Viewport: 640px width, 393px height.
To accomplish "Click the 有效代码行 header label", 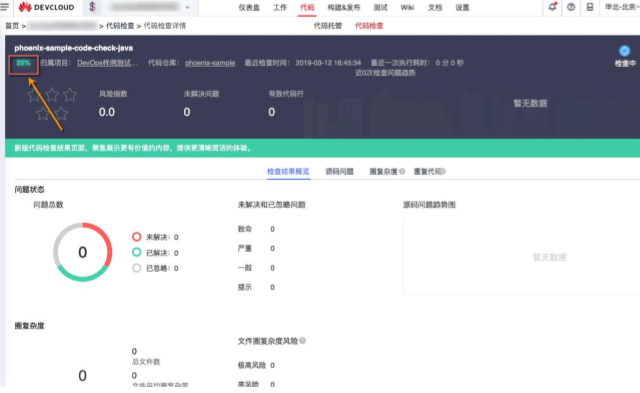I will coord(286,94).
